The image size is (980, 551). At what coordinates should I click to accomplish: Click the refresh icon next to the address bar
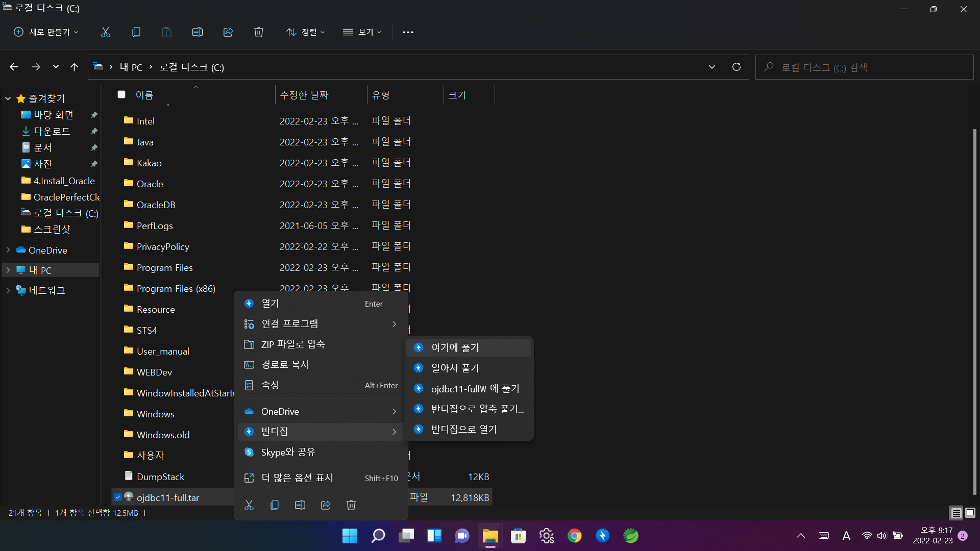[737, 67]
